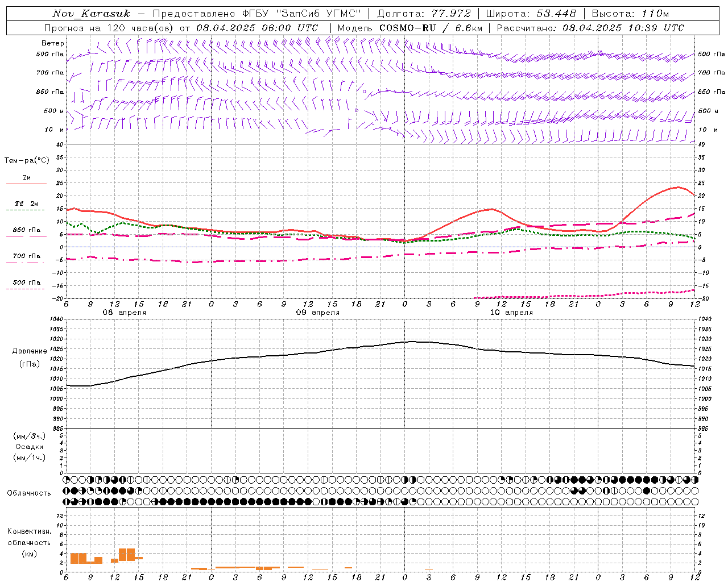
Task: Click the 'Тем-ра(°C)' temperature label
Action: 27,160
